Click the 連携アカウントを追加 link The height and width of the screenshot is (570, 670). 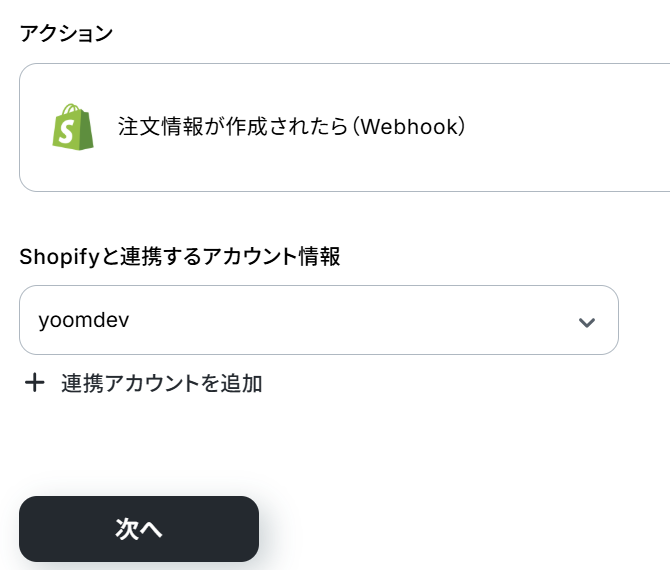click(x=161, y=383)
